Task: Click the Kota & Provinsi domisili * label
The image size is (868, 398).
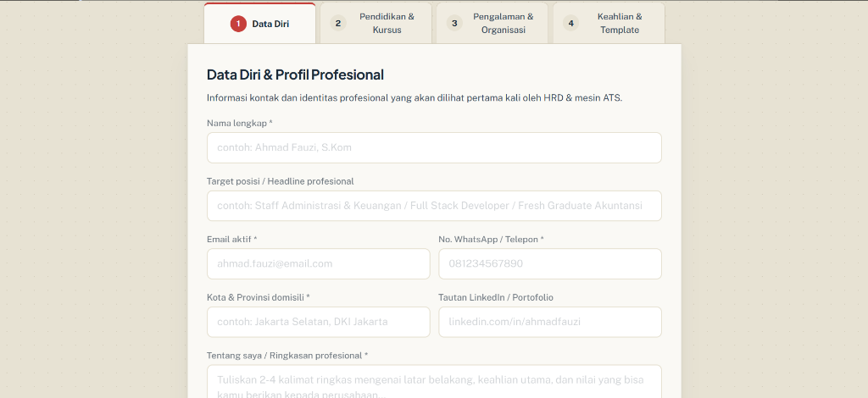Action: click(259, 297)
